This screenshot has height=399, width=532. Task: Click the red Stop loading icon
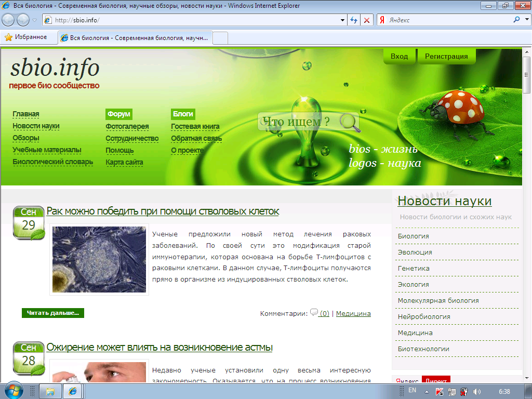pyautogui.click(x=366, y=20)
